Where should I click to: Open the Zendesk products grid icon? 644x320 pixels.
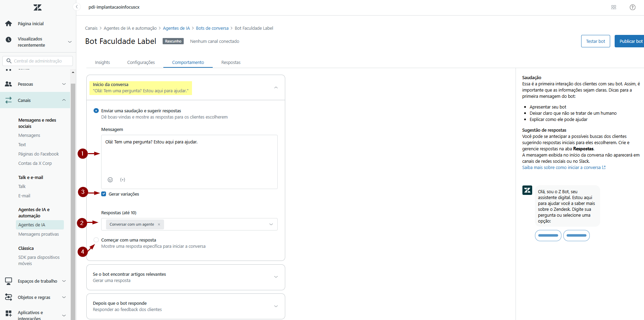(614, 7)
